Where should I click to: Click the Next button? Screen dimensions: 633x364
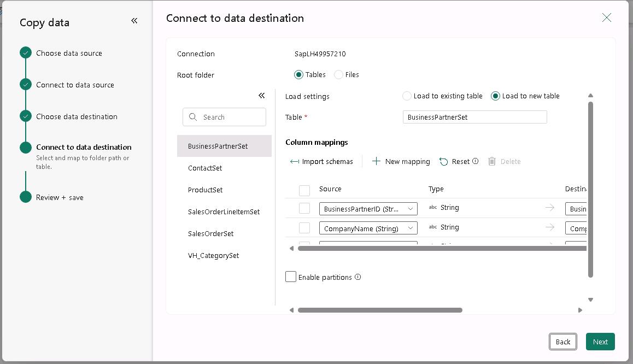tap(600, 342)
